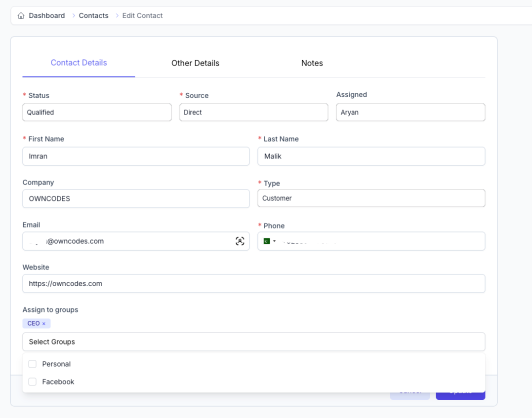Switch to the Other Details tab

[x=195, y=63]
